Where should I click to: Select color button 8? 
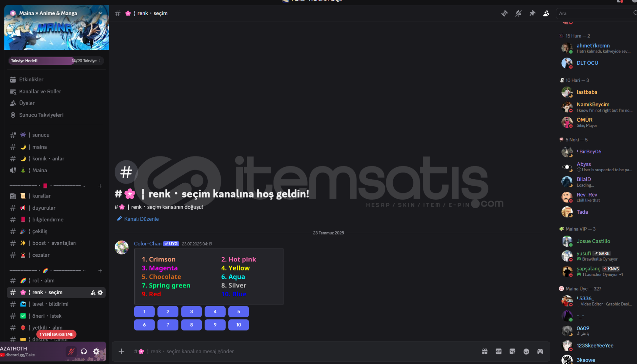click(x=192, y=325)
